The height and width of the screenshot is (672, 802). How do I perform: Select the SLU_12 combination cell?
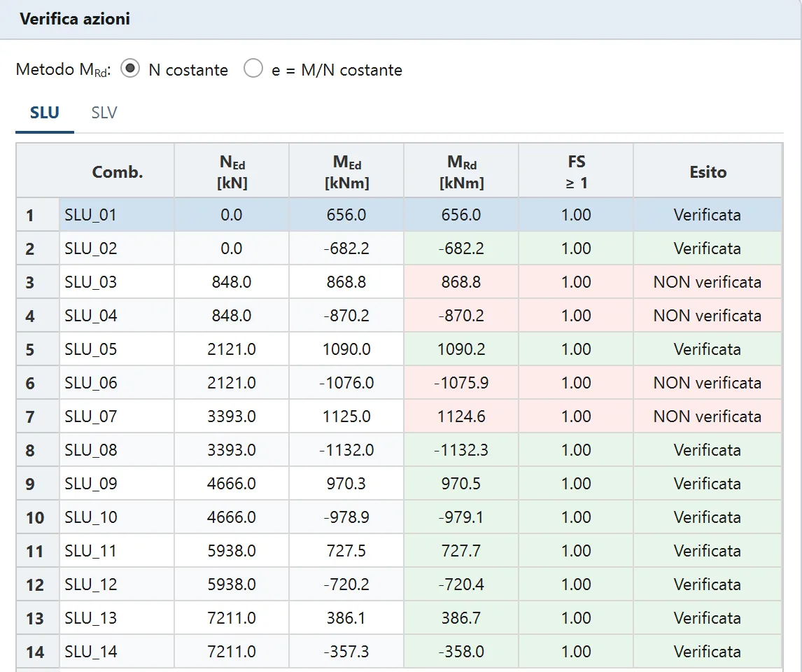(117, 584)
